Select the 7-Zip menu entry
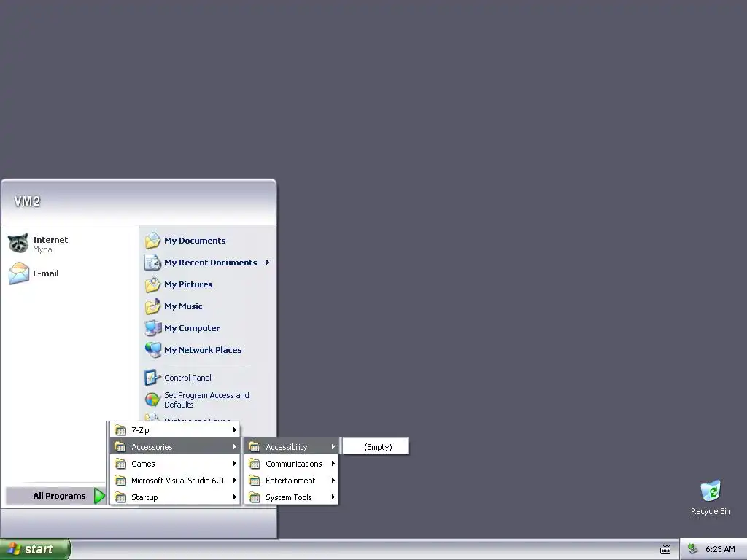Viewport: 747px width, 560px height. (x=175, y=430)
